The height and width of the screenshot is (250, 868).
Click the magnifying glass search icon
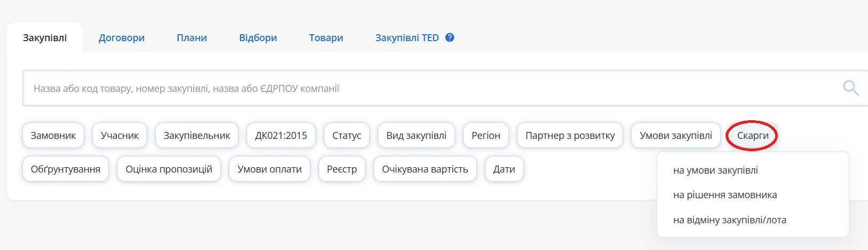851,88
